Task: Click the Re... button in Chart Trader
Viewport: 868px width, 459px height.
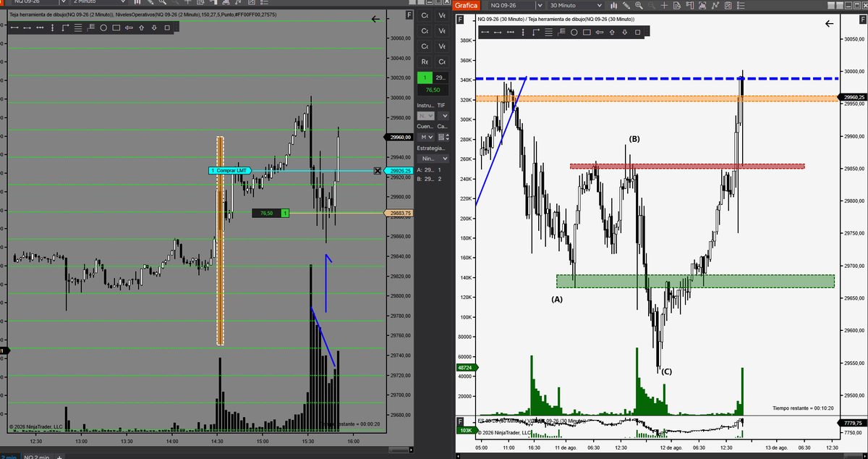Action: click(x=425, y=62)
